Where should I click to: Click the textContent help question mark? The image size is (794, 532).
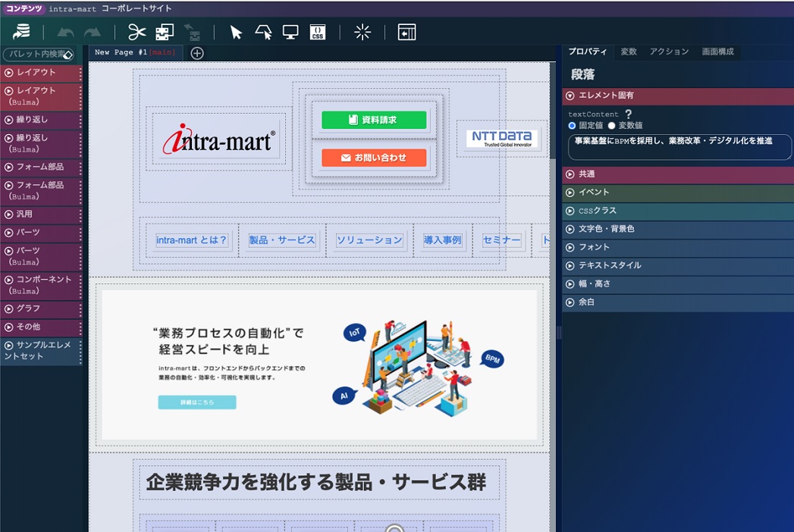(628, 114)
